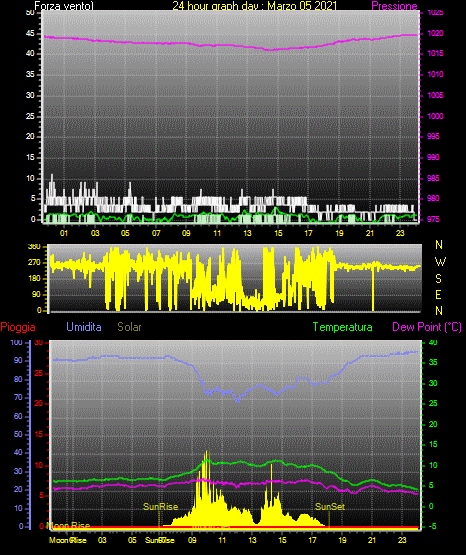The width and height of the screenshot is (466, 555).
Task: Click hour label '01' under the wind chart
Action: click(x=64, y=233)
